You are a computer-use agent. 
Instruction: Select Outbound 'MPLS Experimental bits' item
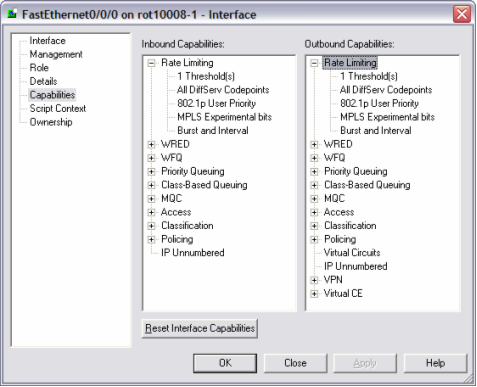pyautogui.click(x=387, y=117)
